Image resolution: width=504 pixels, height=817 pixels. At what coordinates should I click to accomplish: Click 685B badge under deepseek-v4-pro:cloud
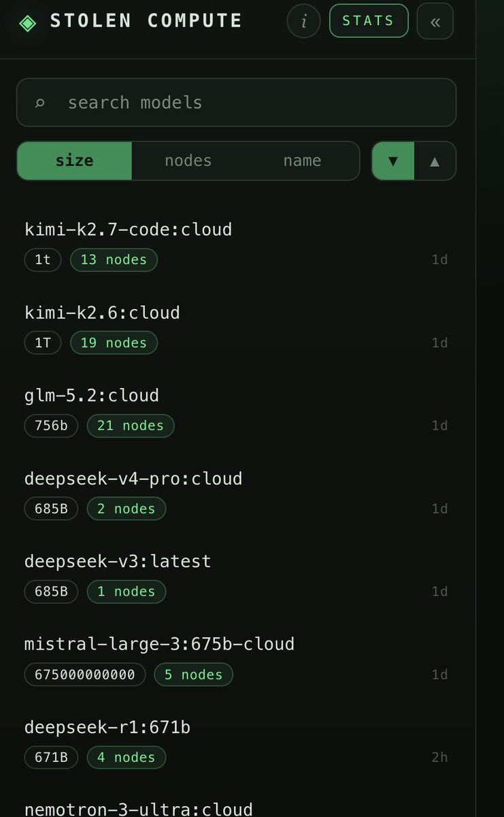pyautogui.click(x=51, y=509)
